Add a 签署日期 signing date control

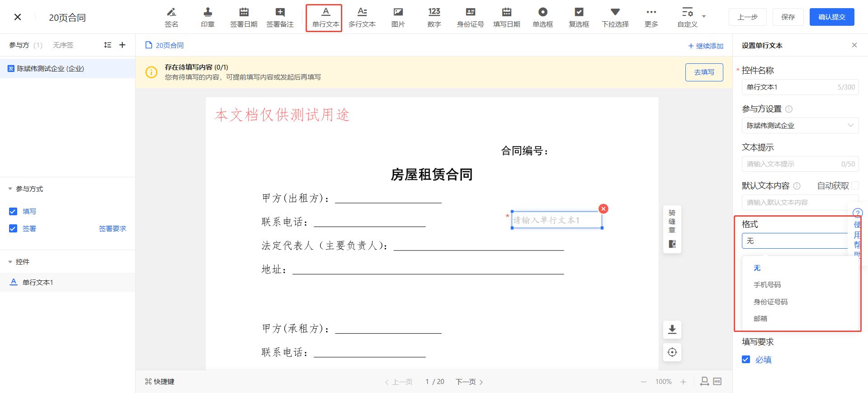[x=244, y=18]
